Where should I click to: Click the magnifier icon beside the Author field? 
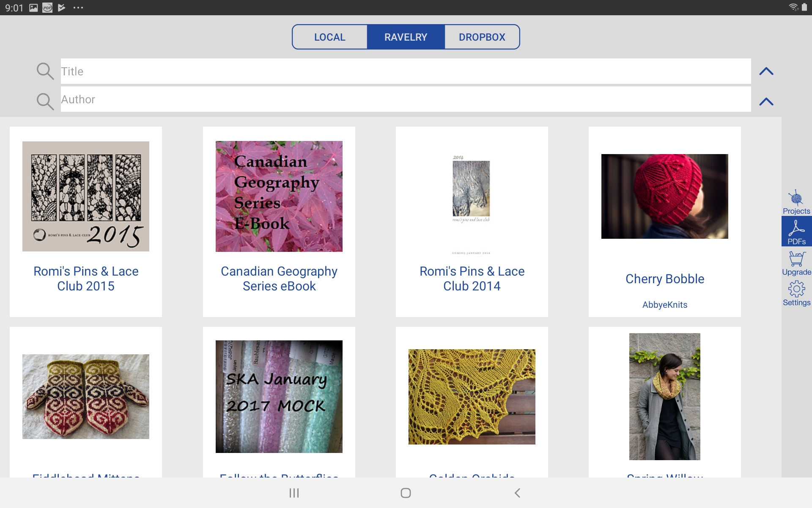[x=45, y=101]
